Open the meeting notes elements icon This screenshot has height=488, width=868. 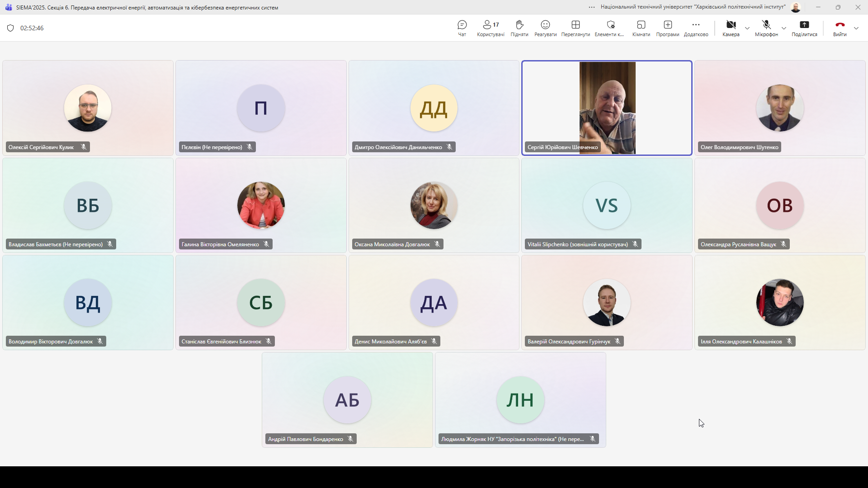point(610,28)
